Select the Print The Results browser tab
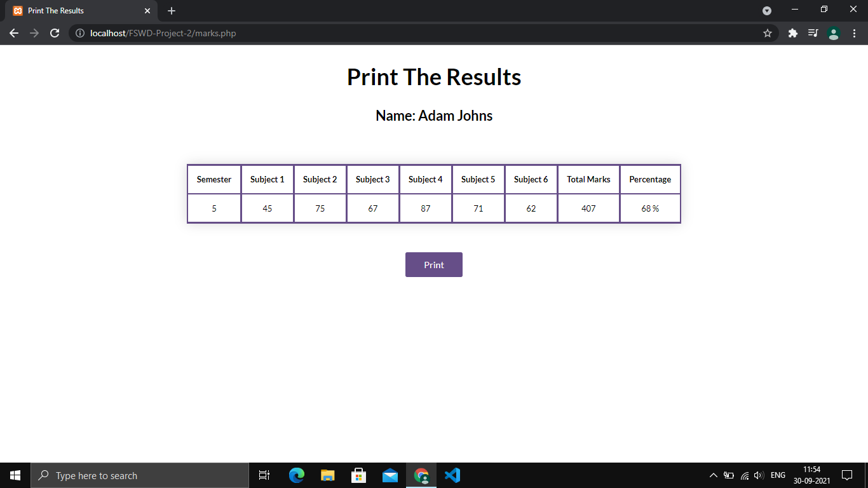Screen dimensions: 868x488 [x=76, y=10]
